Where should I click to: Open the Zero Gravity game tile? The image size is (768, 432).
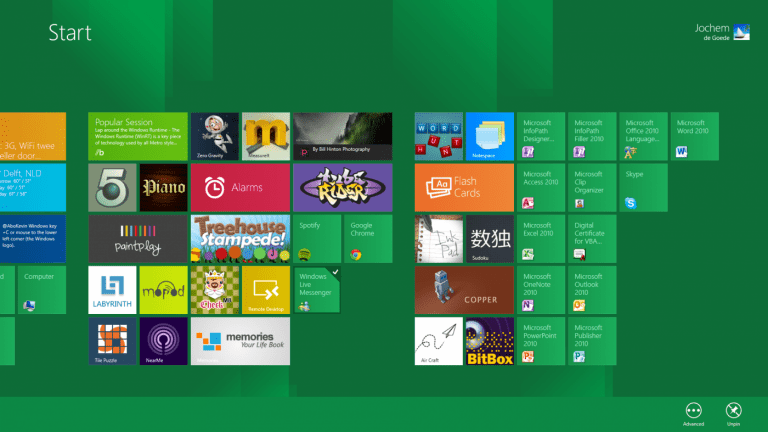pos(215,136)
